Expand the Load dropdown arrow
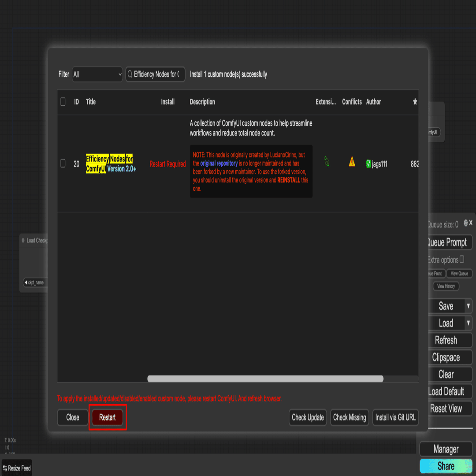This screenshot has width=476, height=476. pyautogui.click(x=469, y=323)
